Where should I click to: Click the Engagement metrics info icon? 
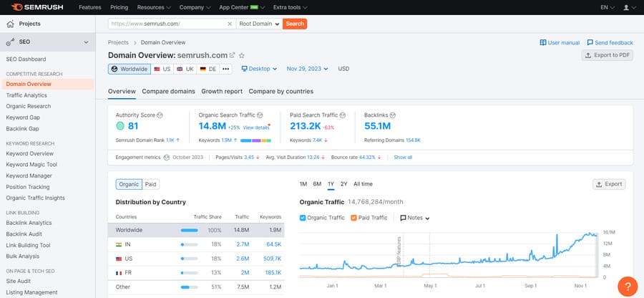click(x=166, y=158)
